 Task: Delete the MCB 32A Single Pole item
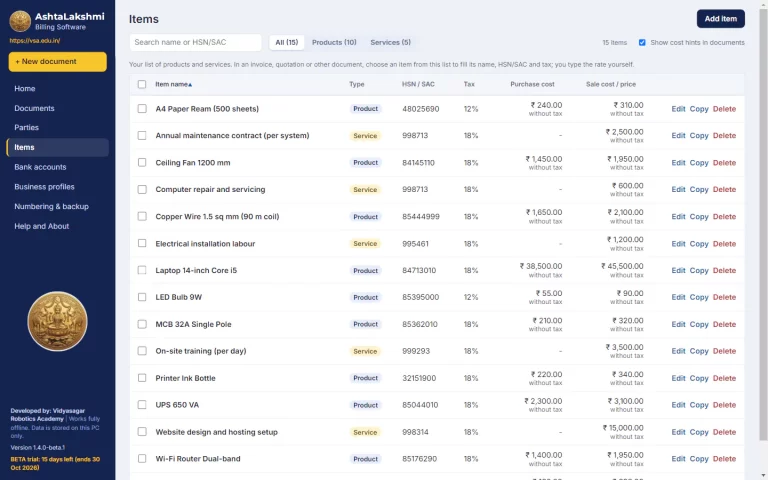click(x=724, y=324)
